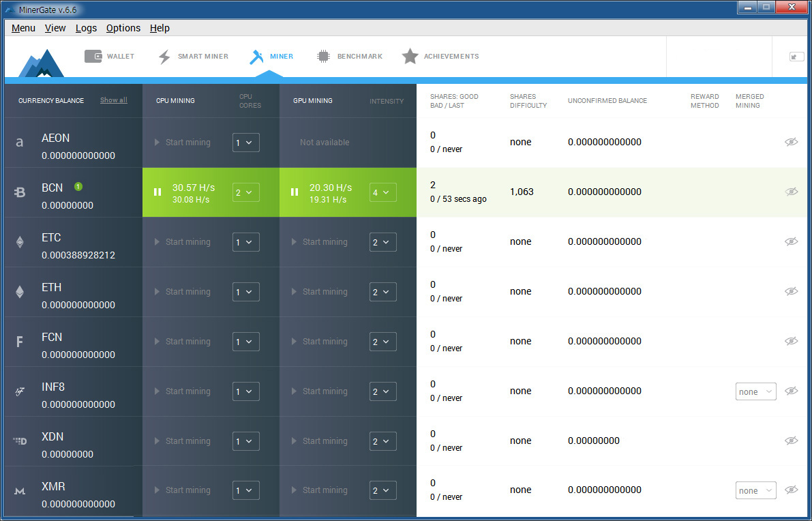Click ETC balance 0.000388928212
Image resolution: width=812 pixels, height=521 pixels.
click(x=78, y=255)
